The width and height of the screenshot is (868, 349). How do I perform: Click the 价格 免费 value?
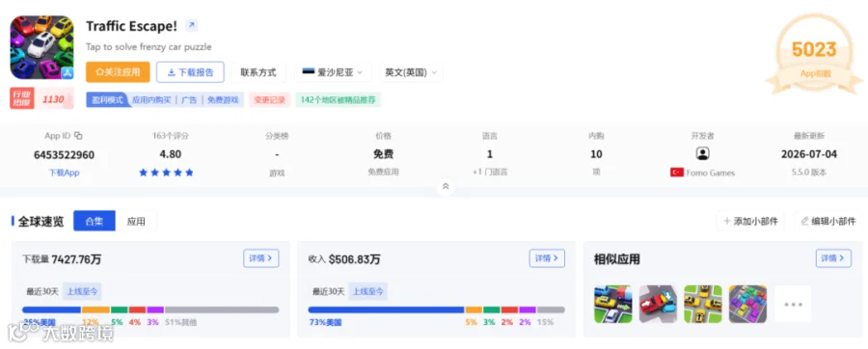point(383,154)
